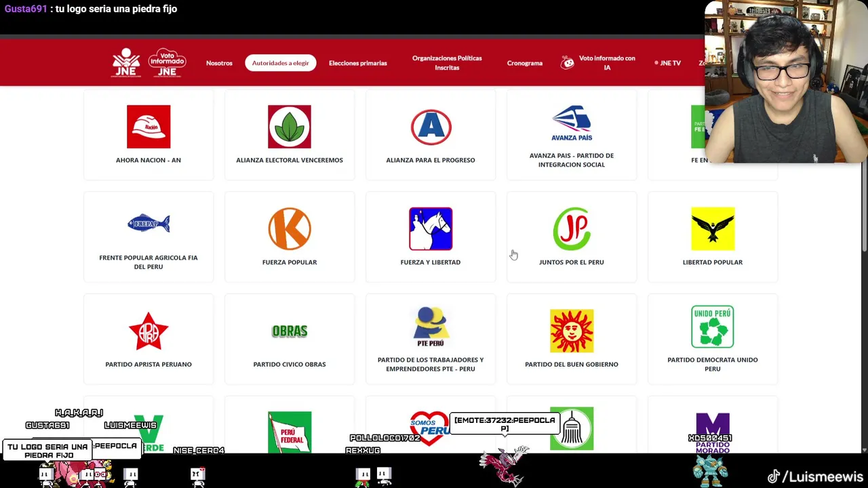Click PARTIDO DEL BUEN GOBIERNO name text

tap(572, 365)
